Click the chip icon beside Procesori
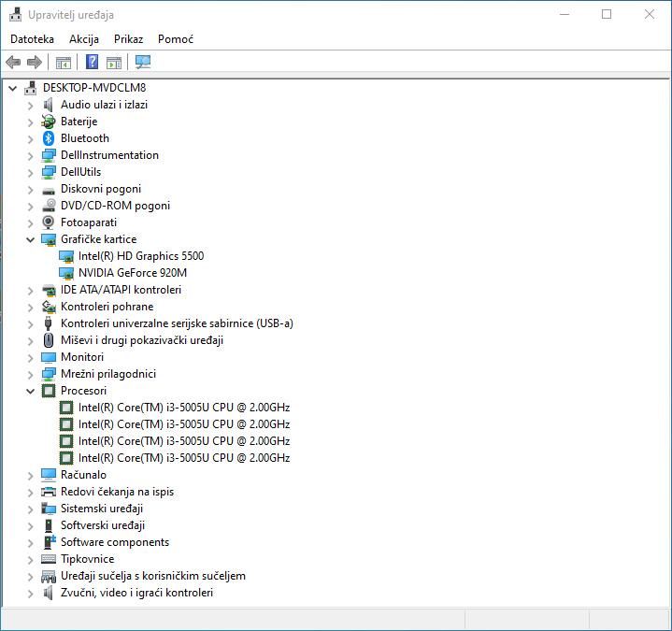 tap(49, 391)
